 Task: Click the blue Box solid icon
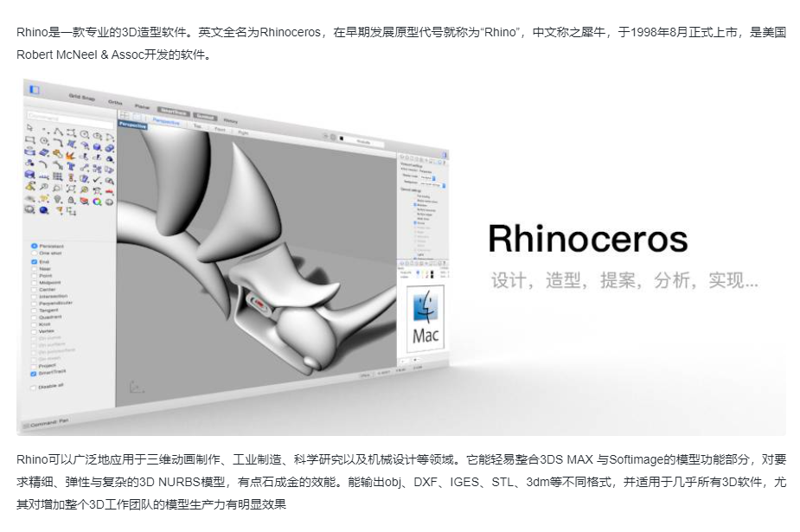[97, 146]
